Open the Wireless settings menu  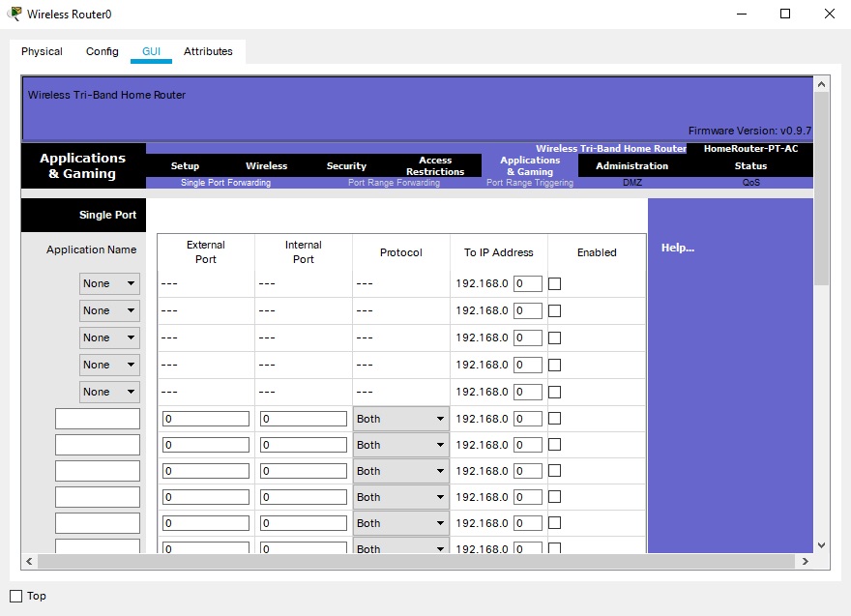click(266, 165)
